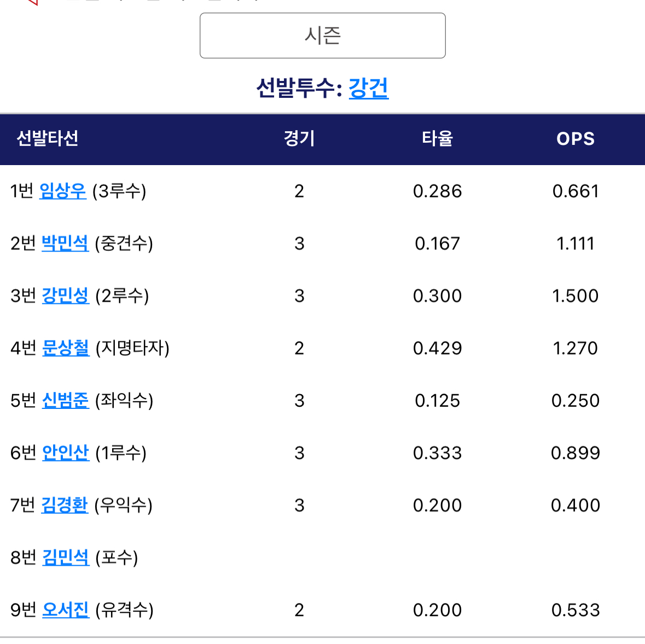Click the 선발투수 heading label

coord(299,88)
